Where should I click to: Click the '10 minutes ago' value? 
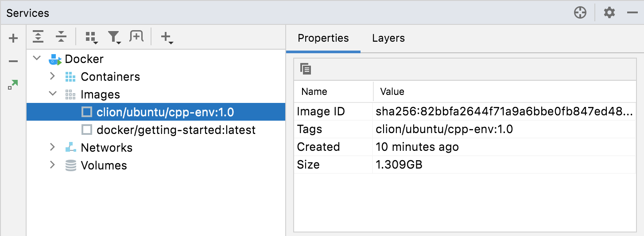click(417, 147)
